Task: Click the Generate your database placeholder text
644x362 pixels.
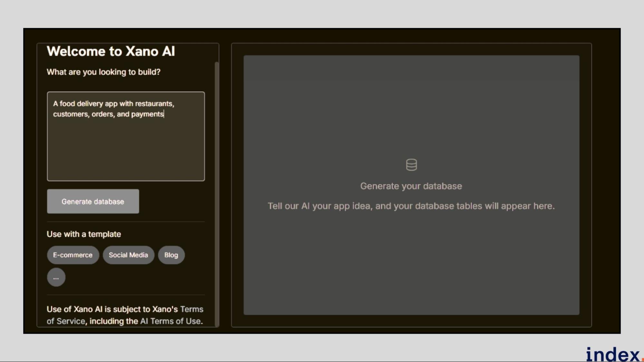Action: pos(411,186)
